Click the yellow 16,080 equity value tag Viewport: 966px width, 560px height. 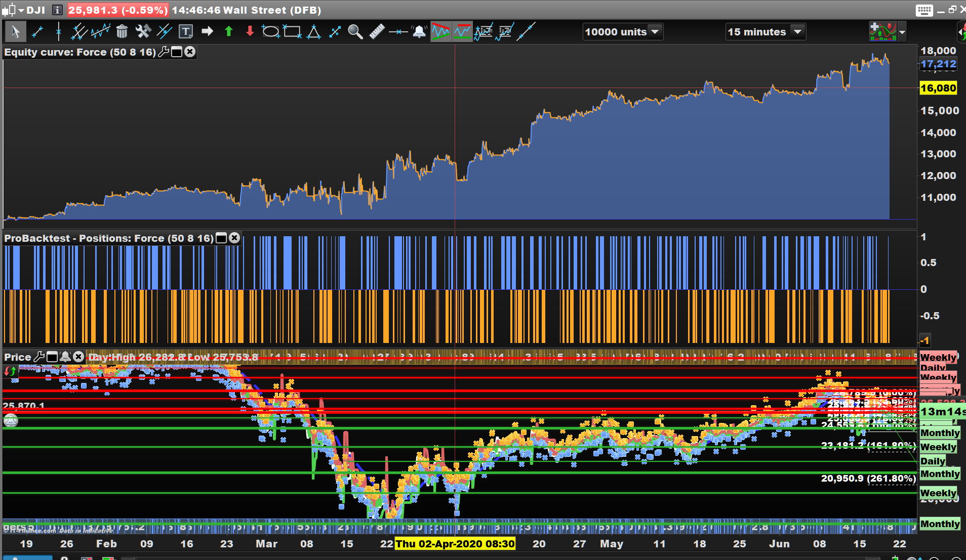[x=938, y=88]
